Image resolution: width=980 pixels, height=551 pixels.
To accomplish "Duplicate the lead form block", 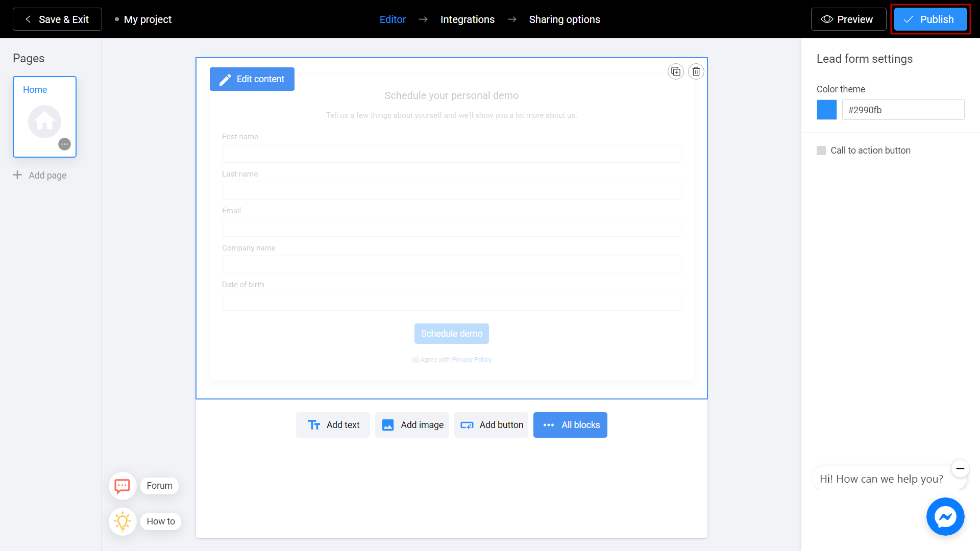I will [x=676, y=71].
